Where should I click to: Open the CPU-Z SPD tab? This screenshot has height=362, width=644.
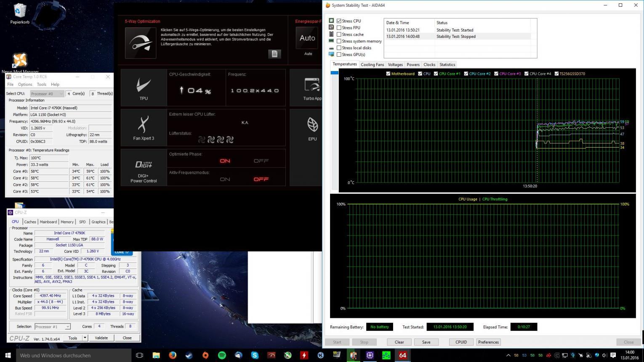(82, 222)
